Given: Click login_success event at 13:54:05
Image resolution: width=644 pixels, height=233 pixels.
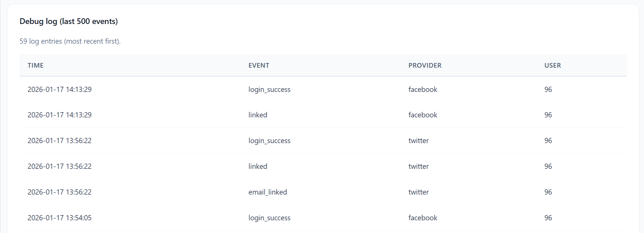Looking at the screenshot, I should 269,218.
